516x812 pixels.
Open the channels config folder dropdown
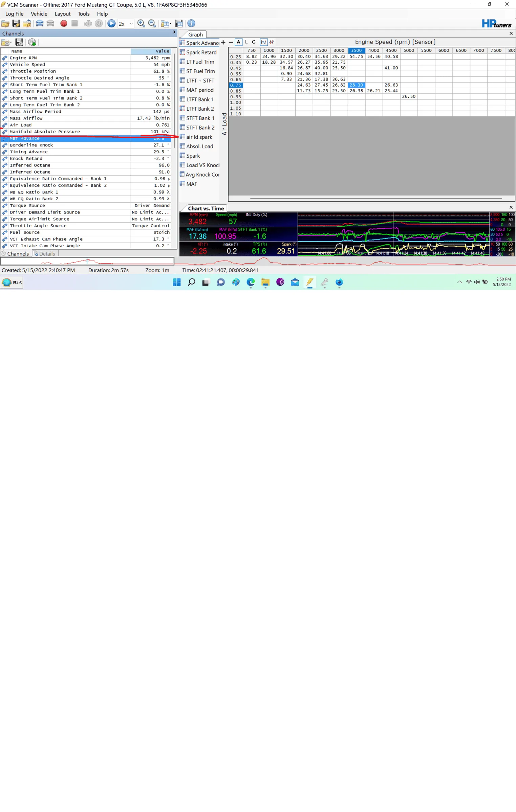coord(6,43)
